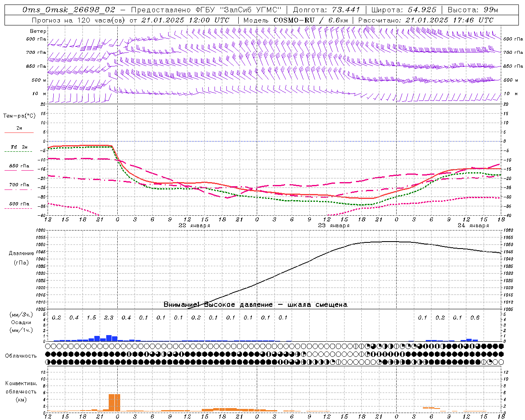Click the Модель COSMO-RU / 6.6км label
The width and height of the screenshot is (525, 420).
[295, 20]
